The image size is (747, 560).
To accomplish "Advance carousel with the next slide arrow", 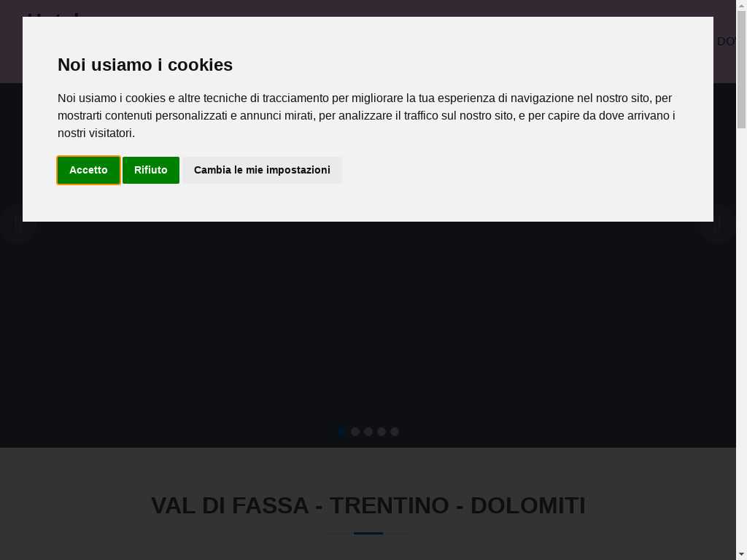I will (718, 224).
